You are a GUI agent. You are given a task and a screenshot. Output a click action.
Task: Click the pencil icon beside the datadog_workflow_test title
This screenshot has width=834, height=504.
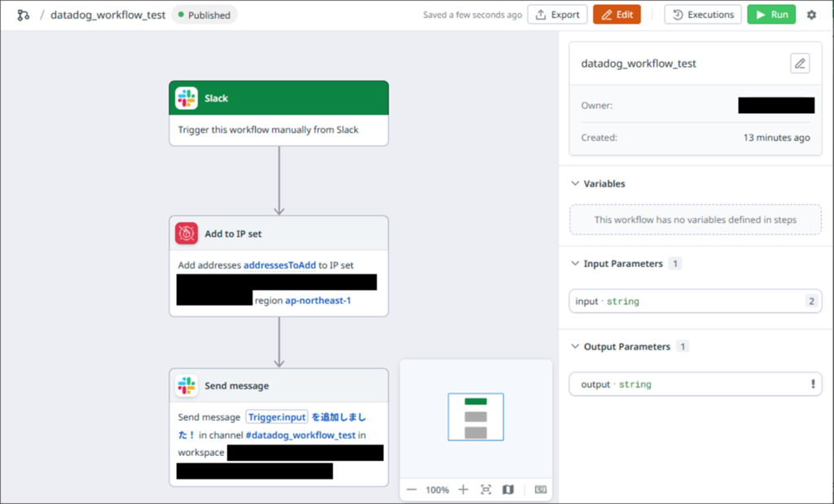(800, 64)
